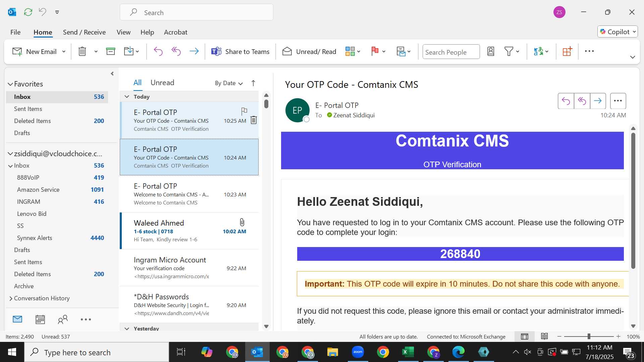This screenshot has width=644, height=362.
Task: Click Forward in the reading pane
Action: 598,101
